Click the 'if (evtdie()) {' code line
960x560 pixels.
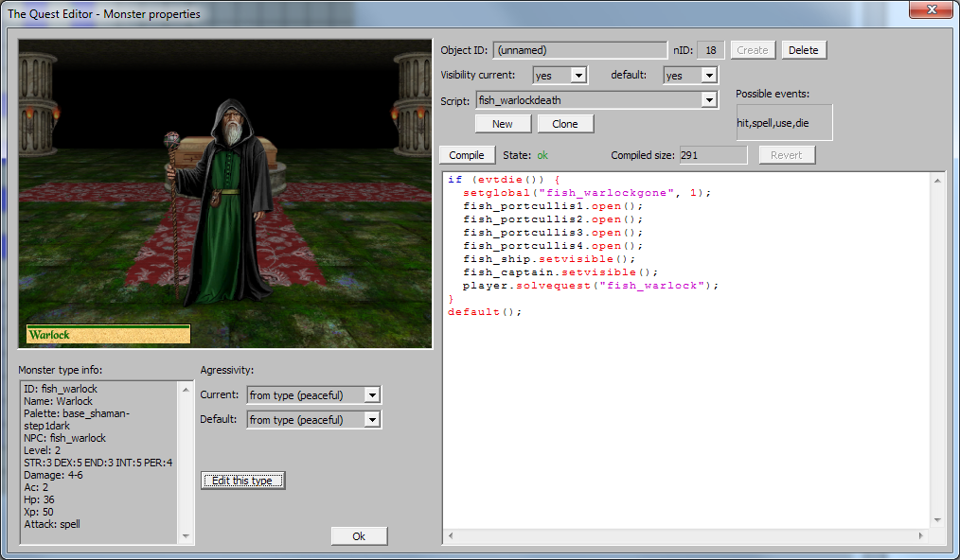(504, 180)
